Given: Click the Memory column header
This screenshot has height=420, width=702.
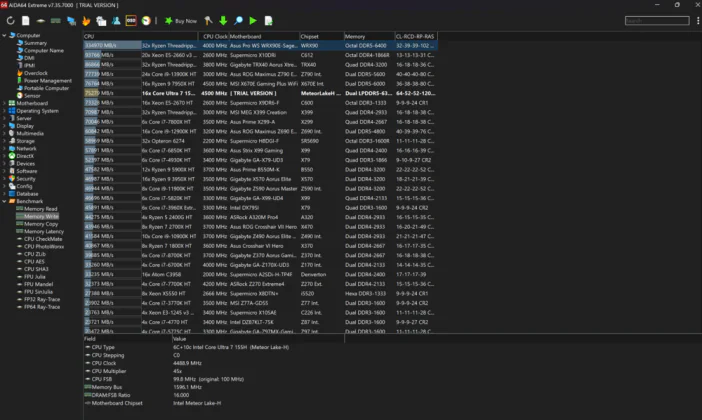Looking at the screenshot, I should (369, 36).
